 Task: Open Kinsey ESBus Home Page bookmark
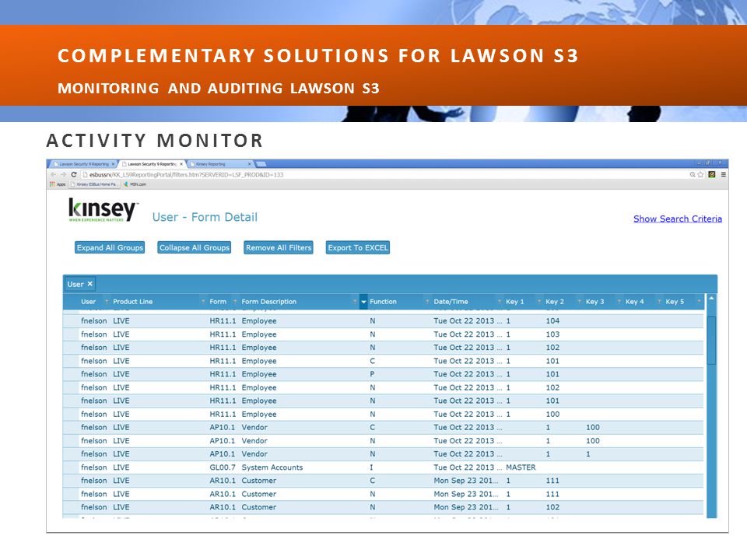click(x=93, y=184)
